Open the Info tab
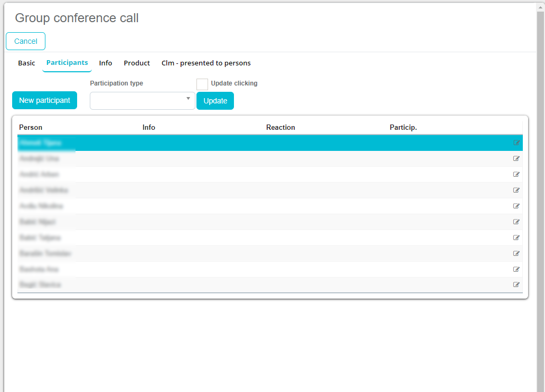Screen dimensions: 545x392 tap(106, 63)
